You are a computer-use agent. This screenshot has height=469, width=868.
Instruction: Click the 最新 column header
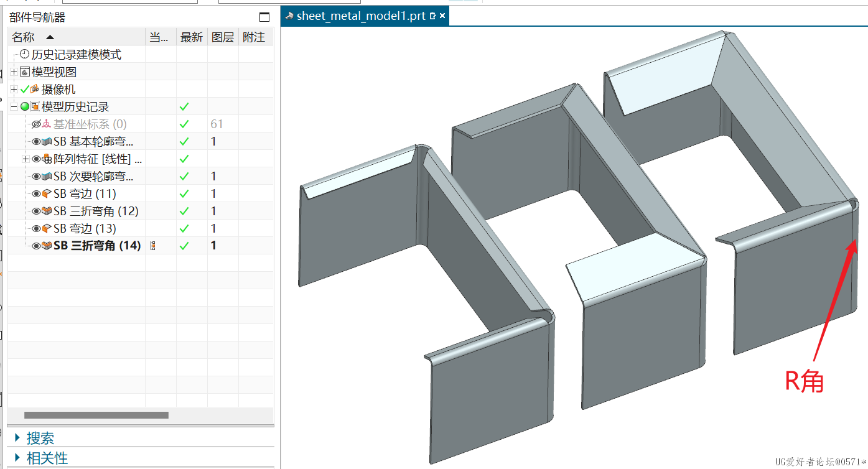[192, 37]
